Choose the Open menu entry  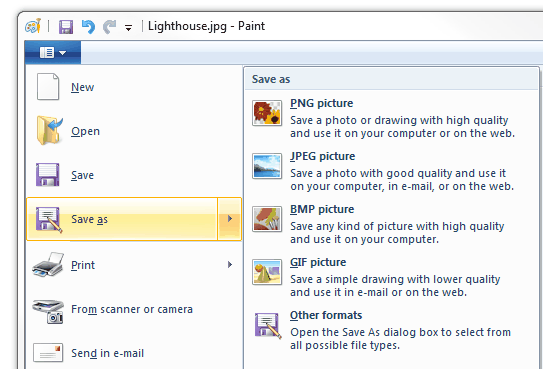pos(134,131)
